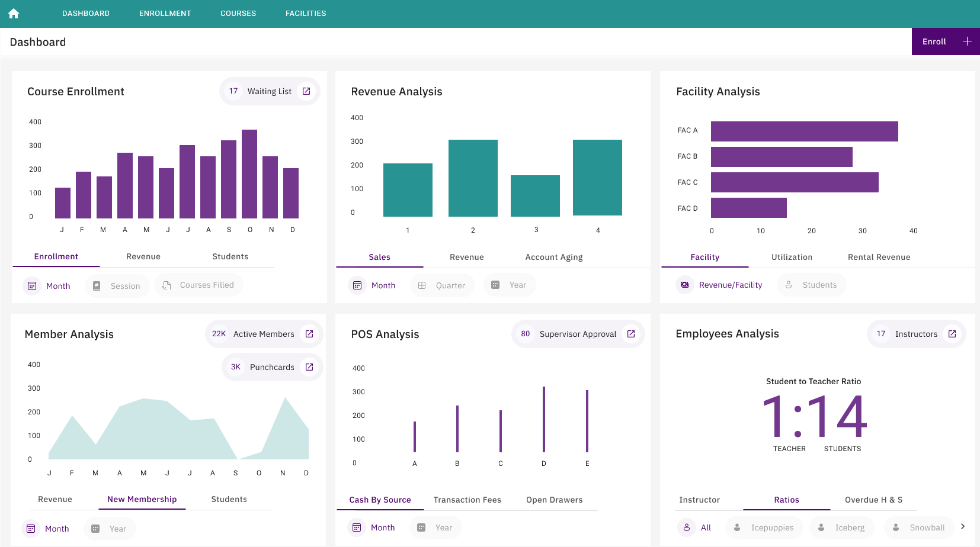Toggle Session filter in Course Enrollment
Screen dimensions: 980x547
pos(117,286)
